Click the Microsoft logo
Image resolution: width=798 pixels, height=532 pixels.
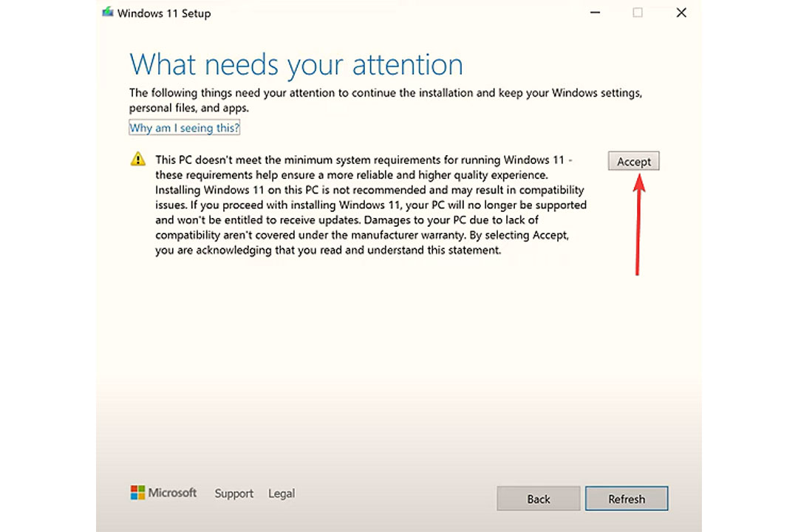(163, 493)
